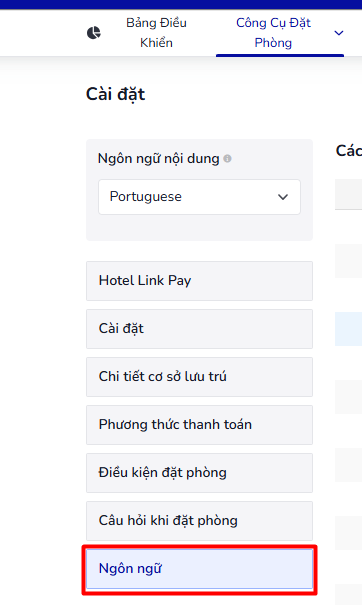Image resolution: width=362 pixels, height=605 pixels.
Task: Click the dark blue top banner
Action: (x=181, y=5)
